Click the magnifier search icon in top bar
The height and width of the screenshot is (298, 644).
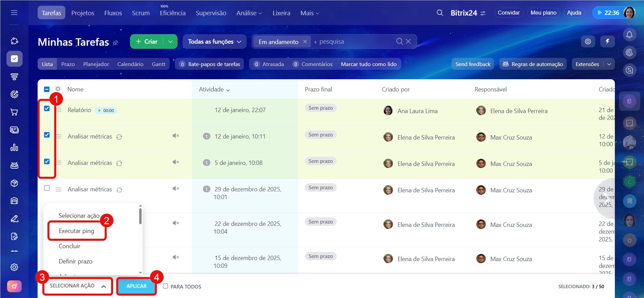click(440, 13)
